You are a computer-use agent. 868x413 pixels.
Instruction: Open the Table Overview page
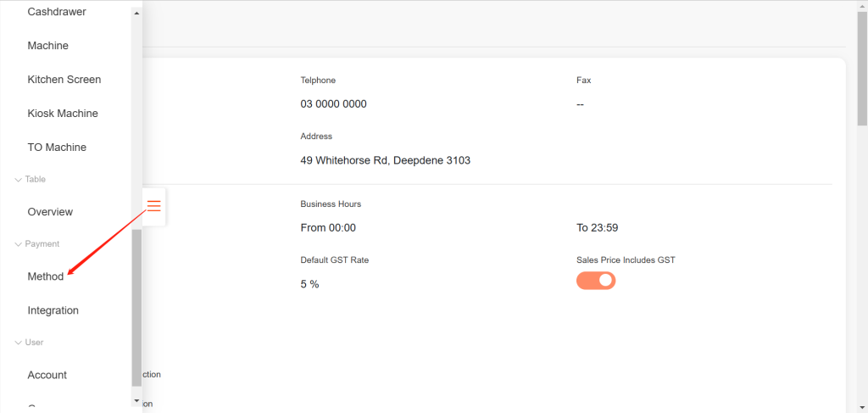pyautogui.click(x=50, y=212)
